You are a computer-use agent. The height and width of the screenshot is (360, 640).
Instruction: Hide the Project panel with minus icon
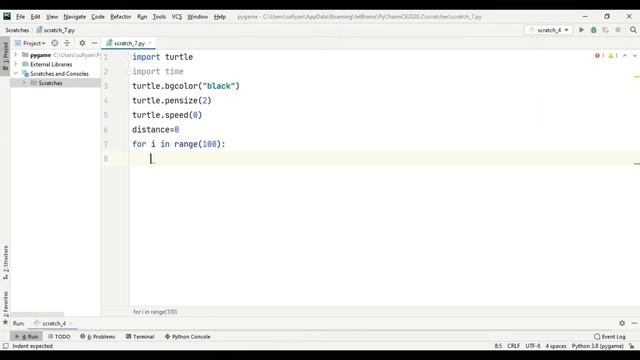coord(95,43)
